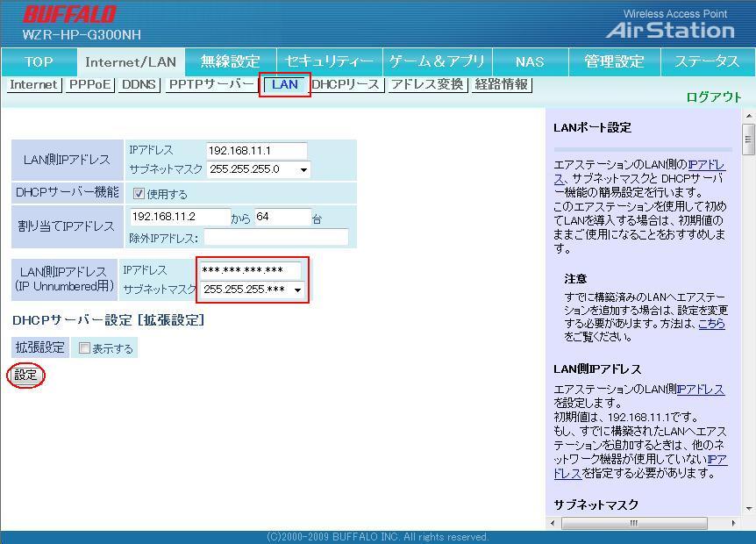Open the セキュリティー tab
Image resolution: width=756 pixels, height=544 pixels.
point(329,61)
